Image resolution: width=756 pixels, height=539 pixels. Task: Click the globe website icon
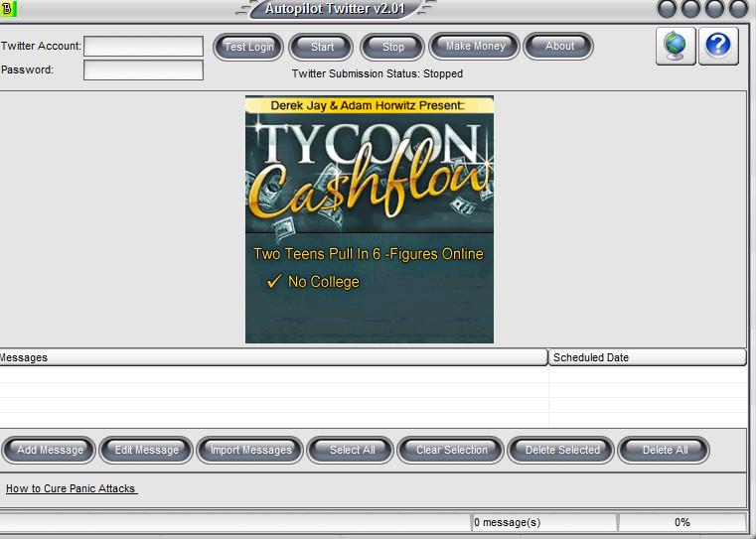[676, 46]
